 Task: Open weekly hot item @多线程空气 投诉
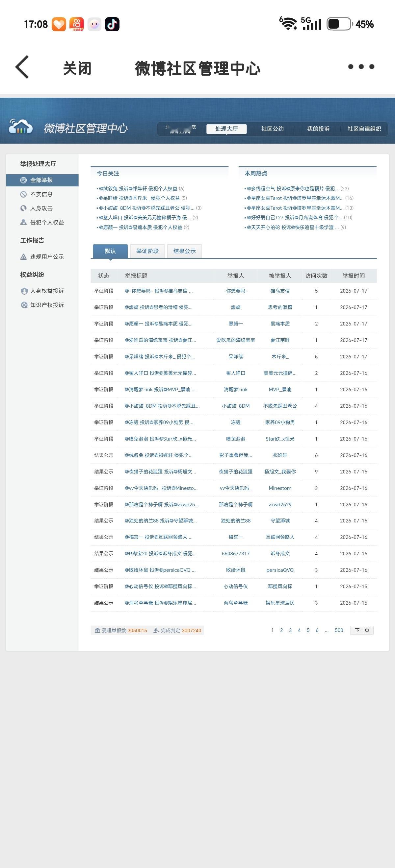tap(293, 188)
